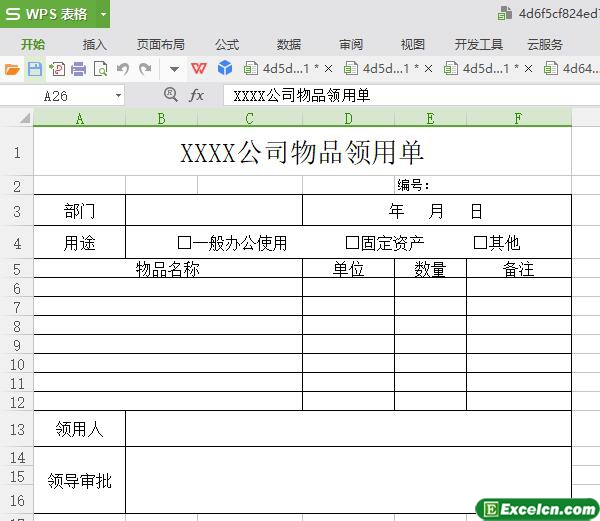Click the title cell XXXX公司物品领用单
This screenshot has width=600, height=521.
coord(302,152)
